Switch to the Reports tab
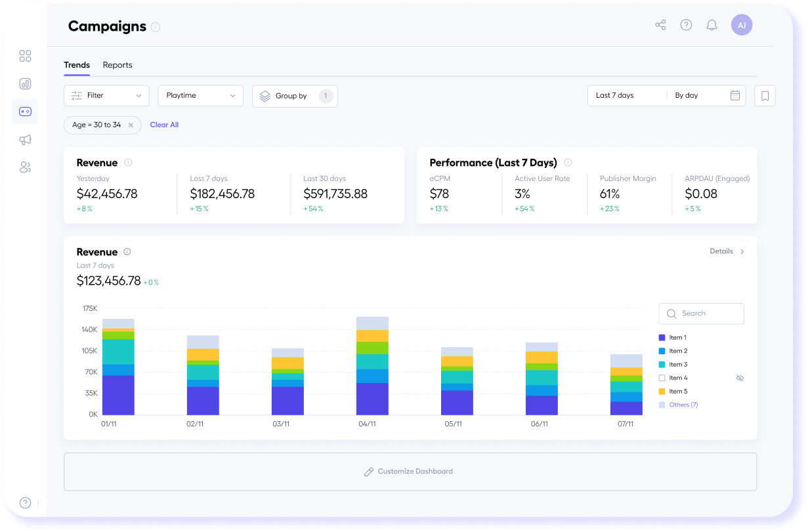The width and height of the screenshot is (808, 532). [x=117, y=65]
